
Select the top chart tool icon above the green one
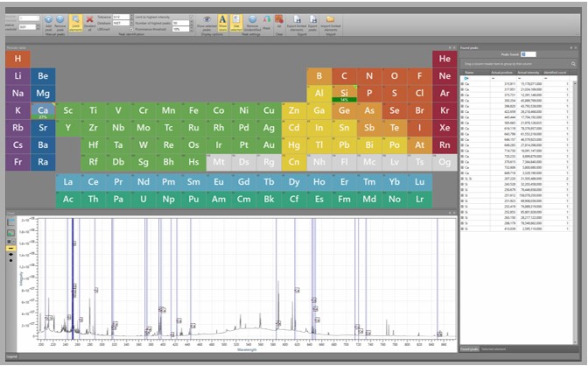click(10, 222)
